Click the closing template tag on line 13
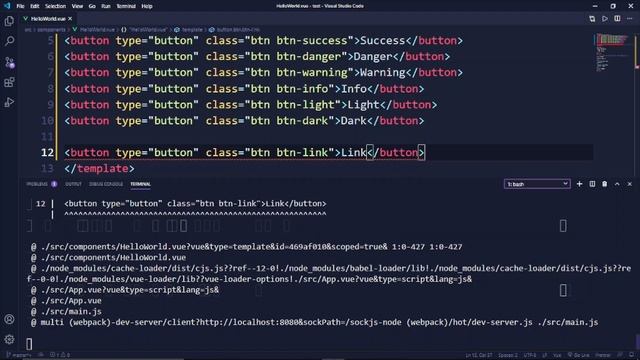Screen dimensions: 640x360 [99, 169]
